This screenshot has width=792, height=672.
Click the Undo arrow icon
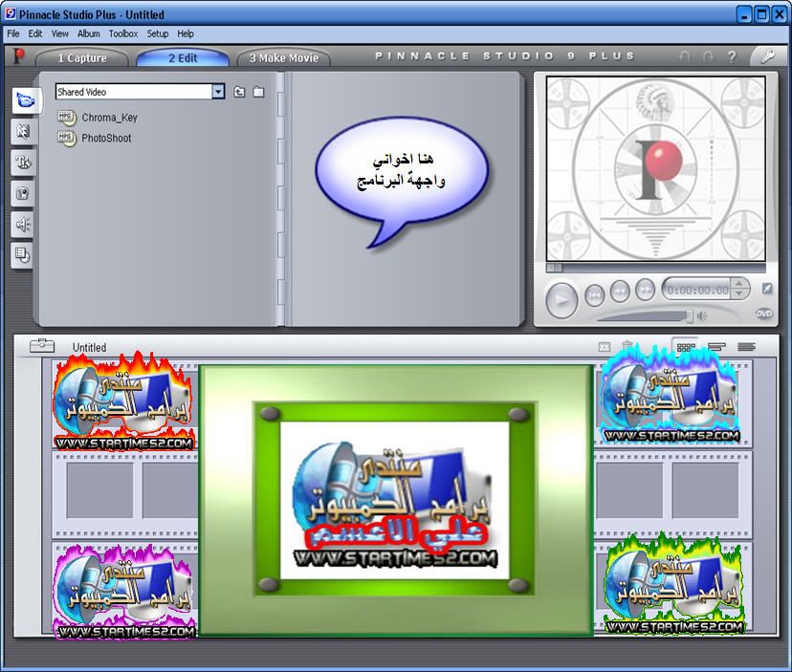click(685, 56)
